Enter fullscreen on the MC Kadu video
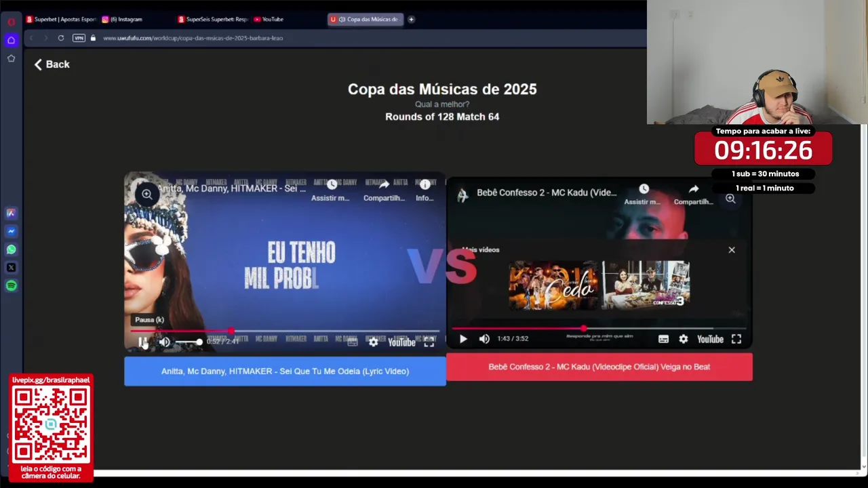The height and width of the screenshot is (488, 868). (736, 339)
